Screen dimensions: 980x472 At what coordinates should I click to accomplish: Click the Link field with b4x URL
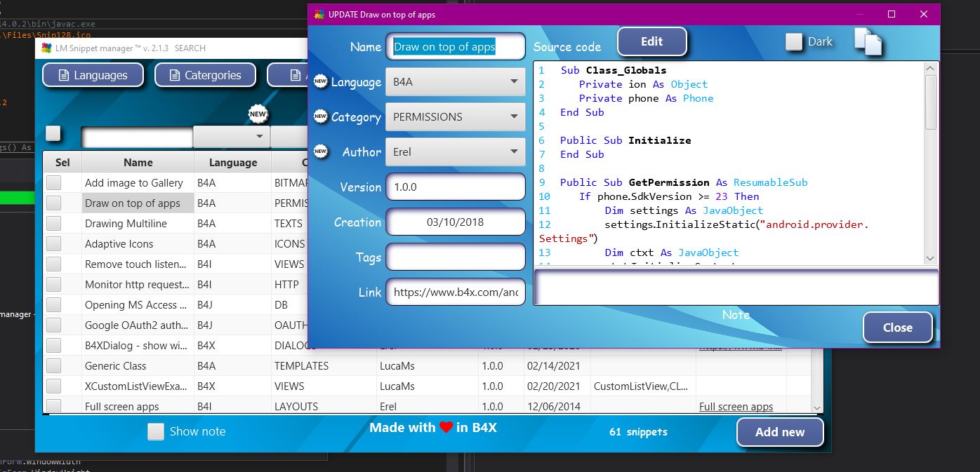point(455,292)
